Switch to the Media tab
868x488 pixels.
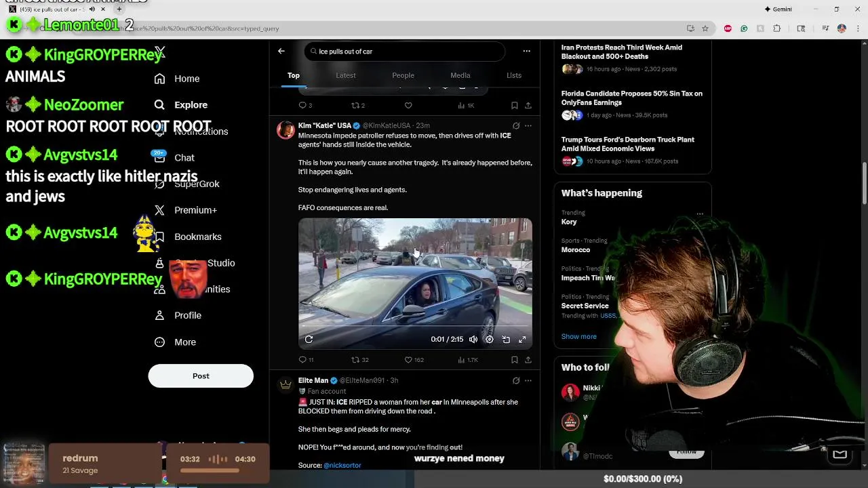point(460,75)
